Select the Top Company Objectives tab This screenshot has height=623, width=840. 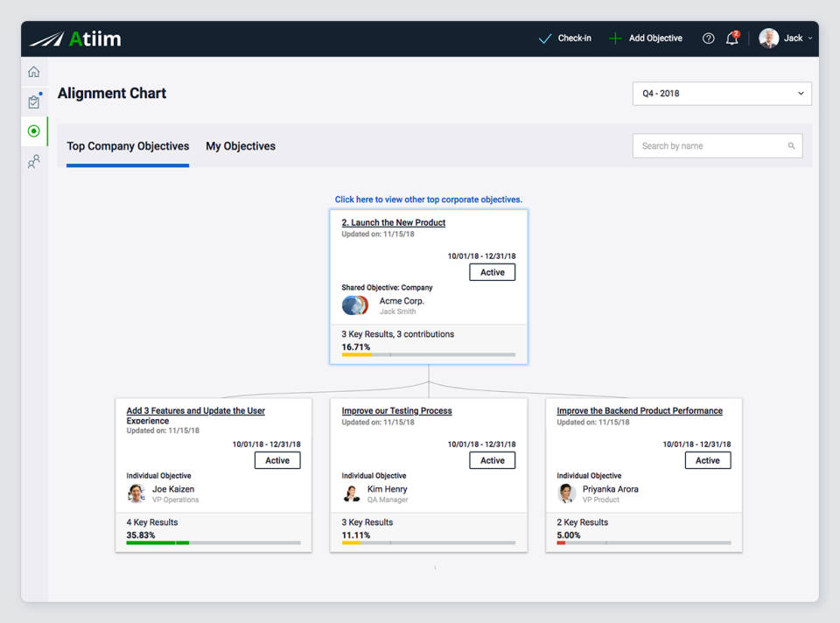click(128, 146)
